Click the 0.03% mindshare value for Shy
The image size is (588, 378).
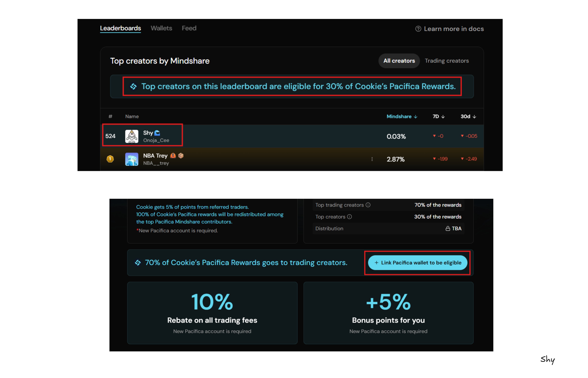396,137
